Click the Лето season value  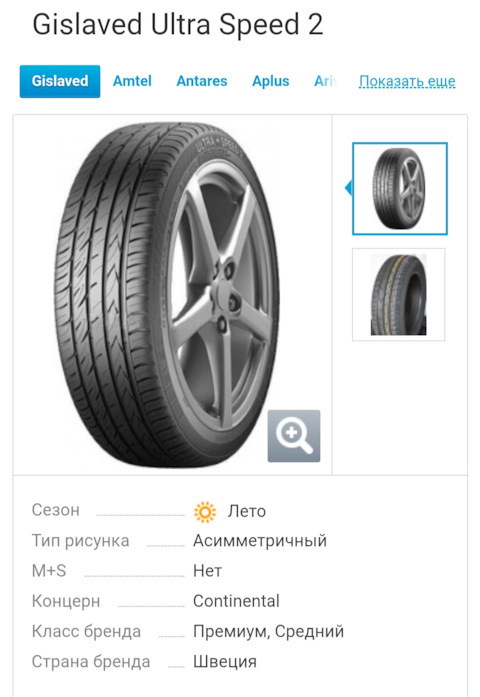point(247,511)
